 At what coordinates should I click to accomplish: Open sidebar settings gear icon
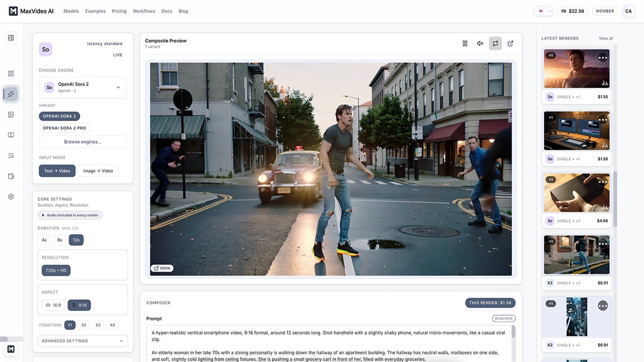click(10, 196)
